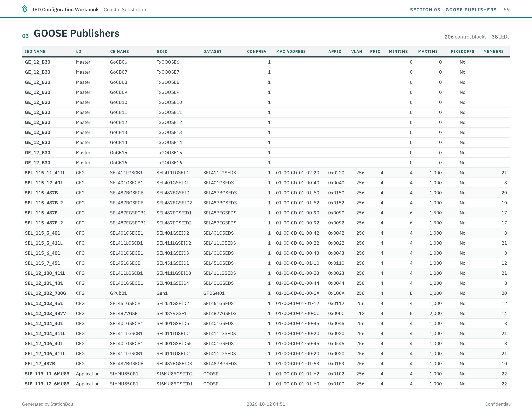Click the APPID column header

pos(335,51)
